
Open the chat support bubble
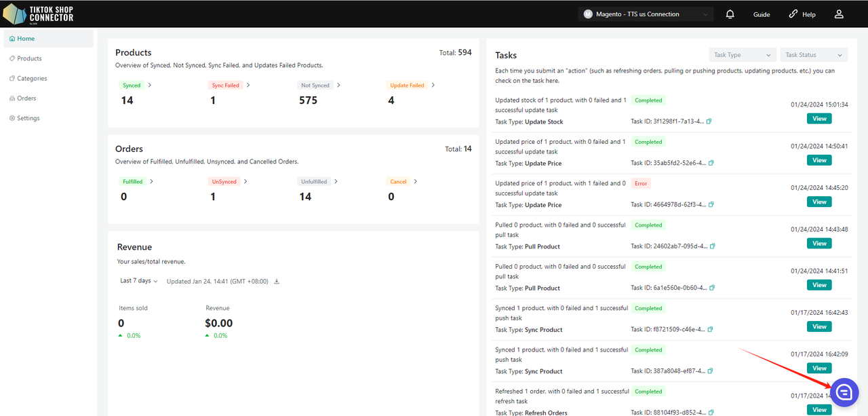tap(844, 392)
